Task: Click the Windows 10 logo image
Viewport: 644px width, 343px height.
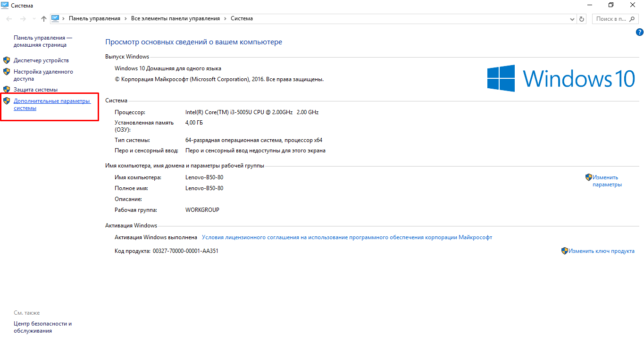Action: pyautogui.click(x=561, y=78)
